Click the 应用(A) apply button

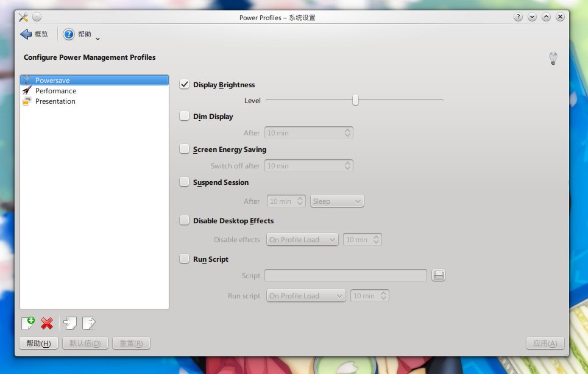coord(545,343)
